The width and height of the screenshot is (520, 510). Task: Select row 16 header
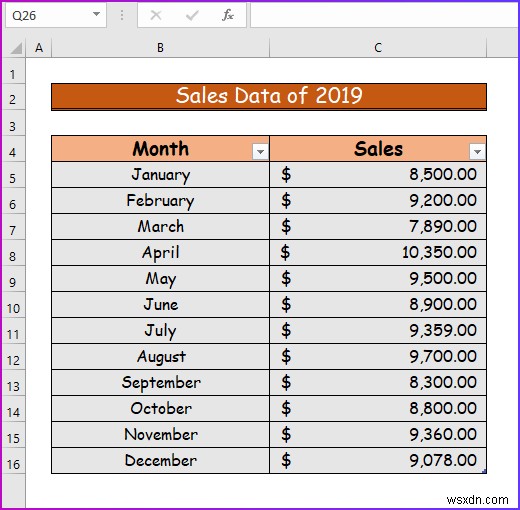[x=13, y=461]
